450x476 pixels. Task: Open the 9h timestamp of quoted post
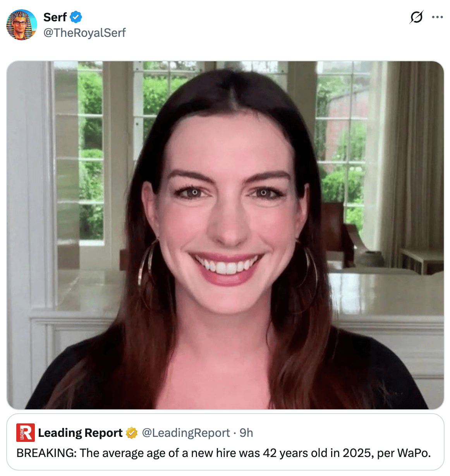pyautogui.click(x=246, y=433)
